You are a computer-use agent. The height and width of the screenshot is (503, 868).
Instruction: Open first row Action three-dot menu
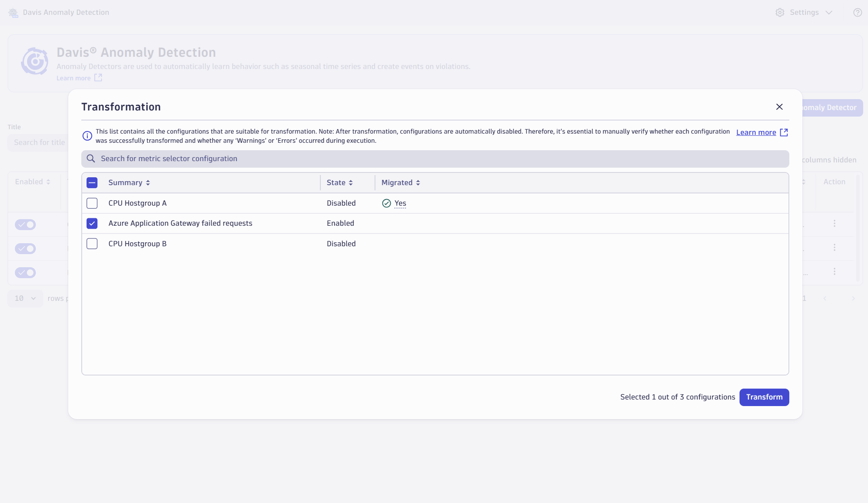[834, 224]
